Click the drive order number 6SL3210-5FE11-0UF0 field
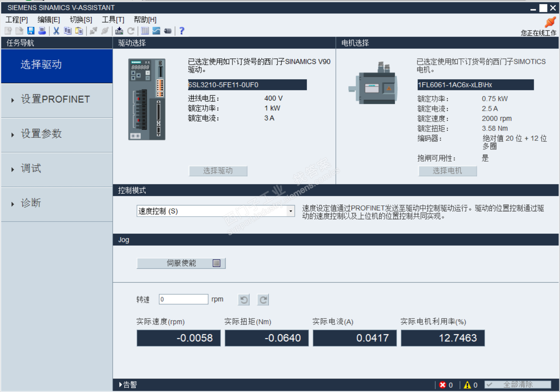Screen dimensions: 560x392 point(247,85)
